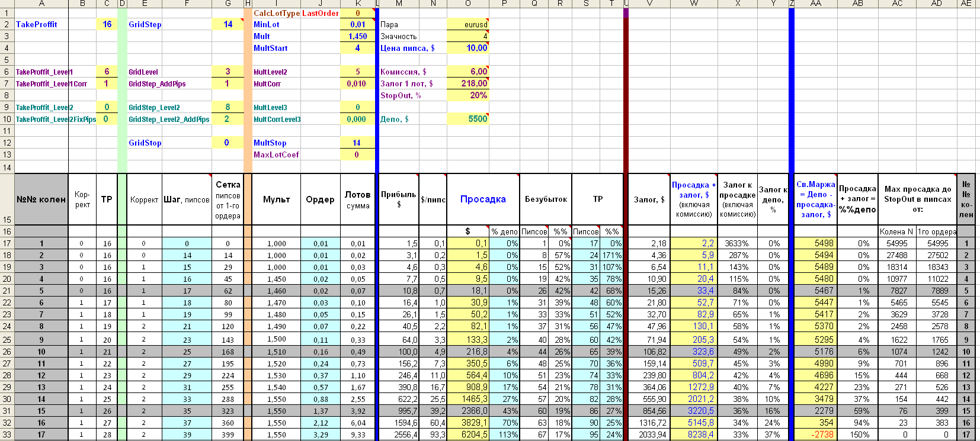Image resolution: width=980 pixels, height=441 pixels.
Task: Select the TakeProffit_Level1 value 6
Action: coord(107,72)
